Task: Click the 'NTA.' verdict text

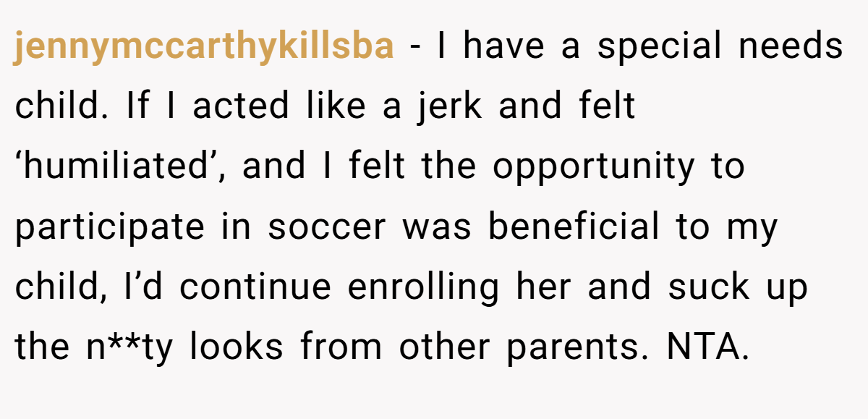Action: [x=707, y=347]
